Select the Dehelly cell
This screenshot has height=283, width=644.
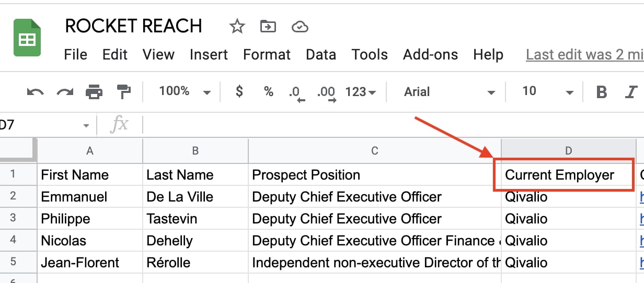[x=195, y=240]
